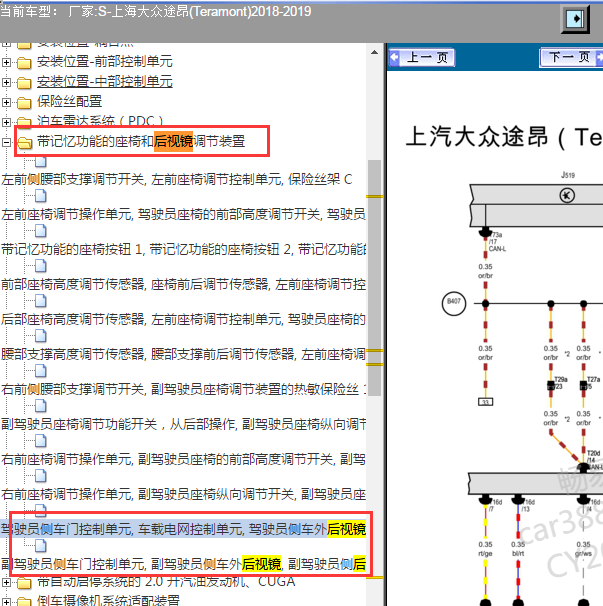Open page 副驾驶员座椅调节功能开关，从后部操作
This screenshot has width=603, height=606.
[x=183, y=424]
